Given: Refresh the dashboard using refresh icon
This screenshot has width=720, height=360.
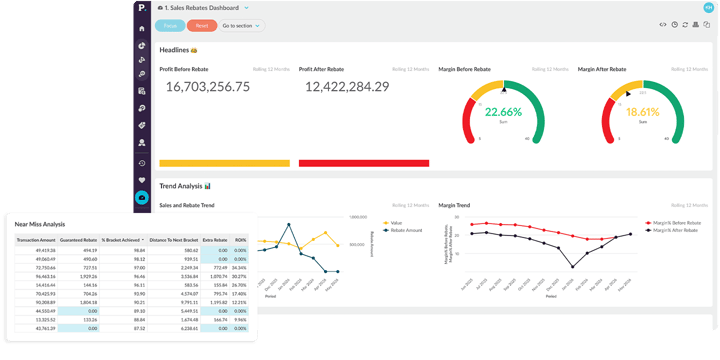Looking at the screenshot, I should [685, 25].
